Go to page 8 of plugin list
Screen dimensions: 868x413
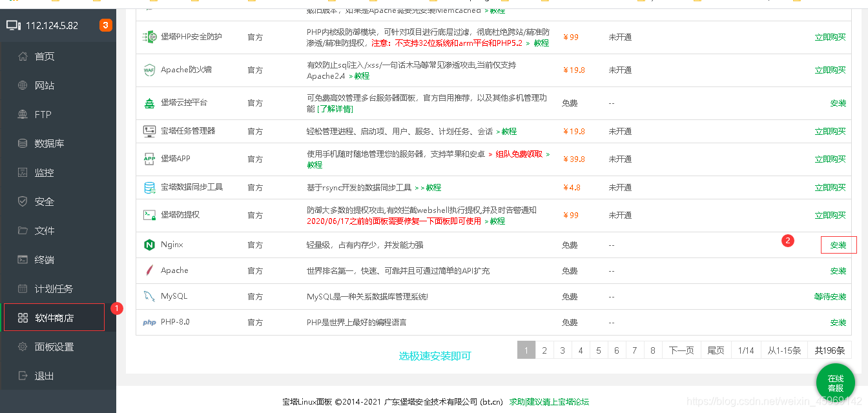click(x=653, y=350)
